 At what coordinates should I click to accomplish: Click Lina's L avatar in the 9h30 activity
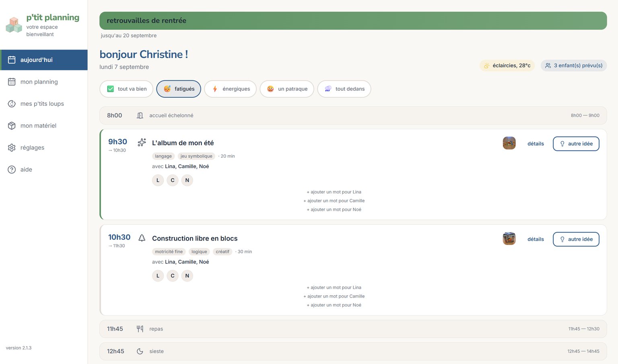pos(158,180)
